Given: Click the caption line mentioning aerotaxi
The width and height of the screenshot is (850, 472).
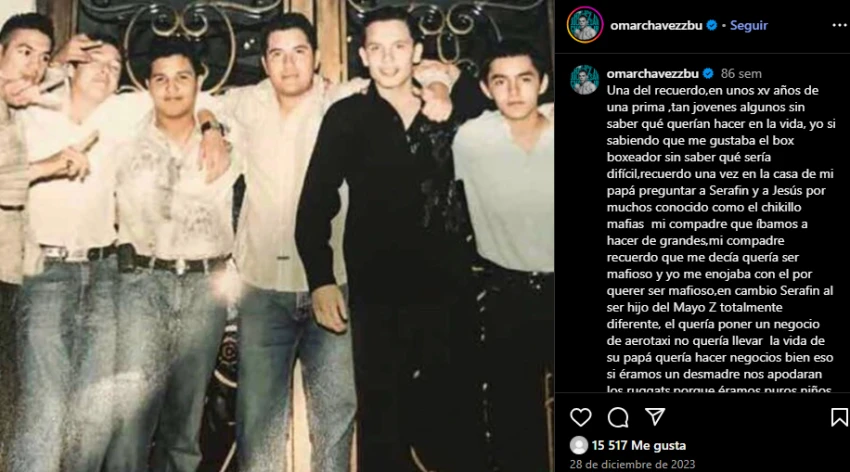Looking at the screenshot, I should click(716, 340).
